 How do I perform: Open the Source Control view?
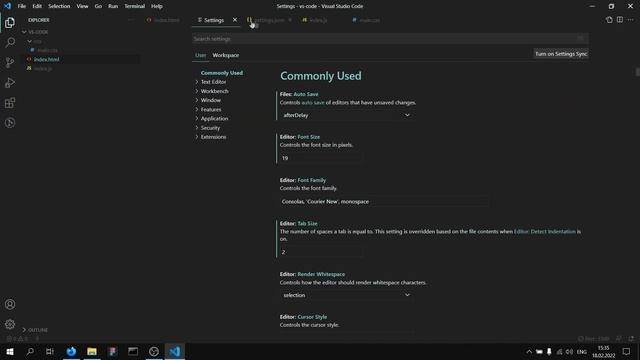10,62
